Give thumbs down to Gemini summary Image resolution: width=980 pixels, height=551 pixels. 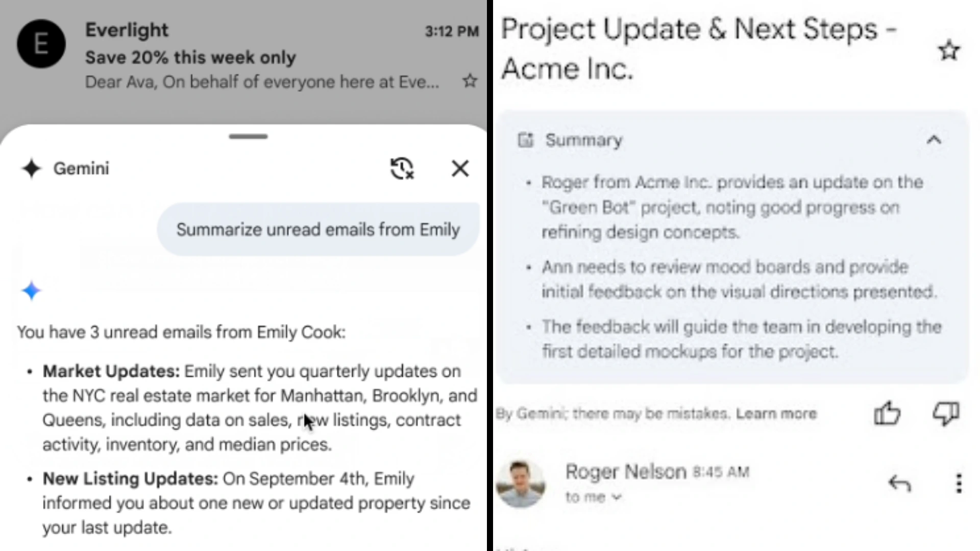coord(946,413)
